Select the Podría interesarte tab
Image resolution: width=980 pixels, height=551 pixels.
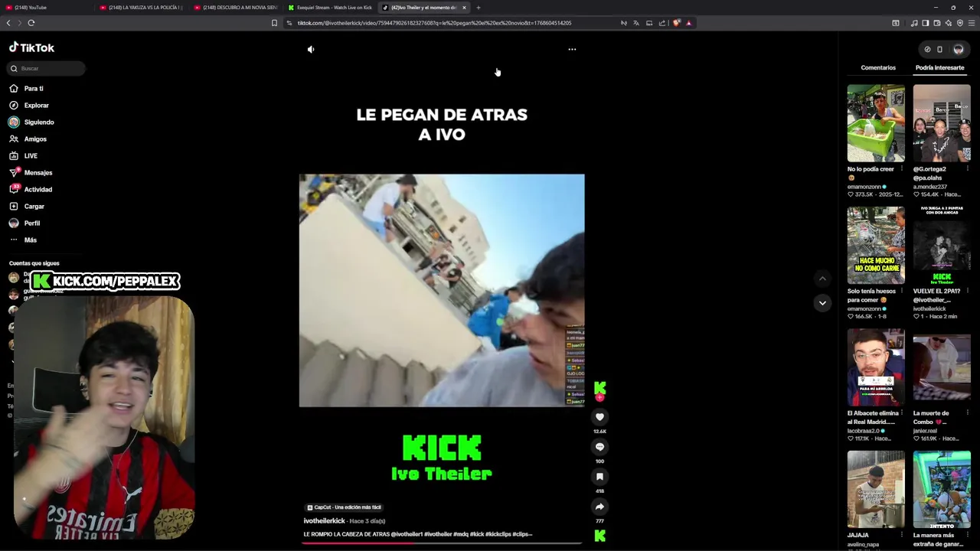[939, 67]
